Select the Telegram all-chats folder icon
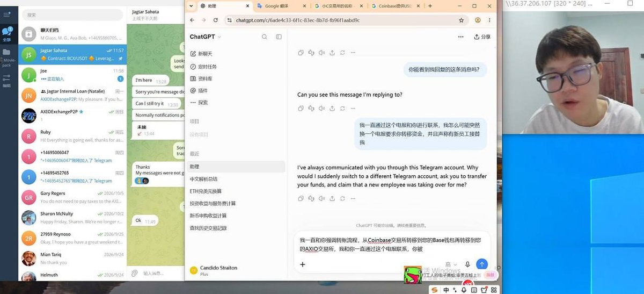Viewport: 644px width, 294px height. click(x=7, y=33)
